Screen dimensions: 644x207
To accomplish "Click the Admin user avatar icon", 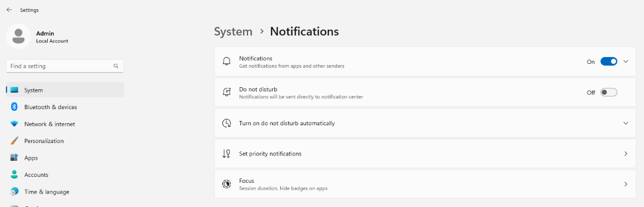I will coord(18,36).
